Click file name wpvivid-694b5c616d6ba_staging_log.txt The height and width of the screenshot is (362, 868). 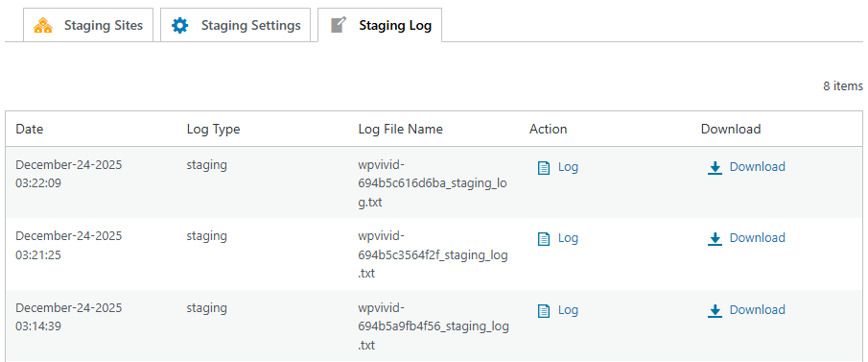[x=433, y=183]
